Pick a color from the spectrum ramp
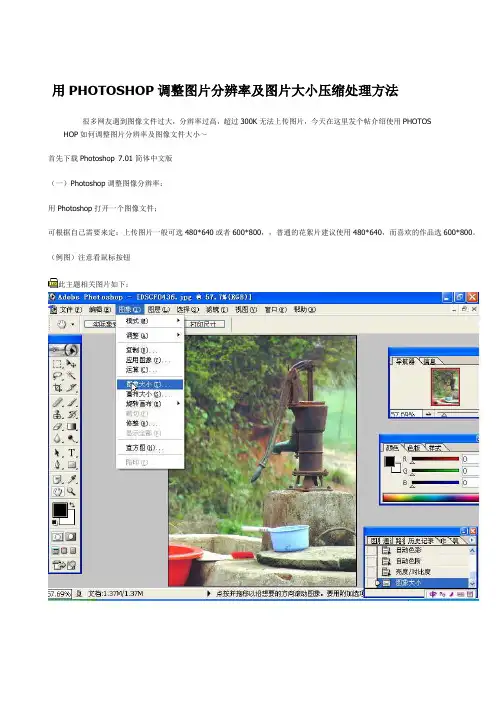This screenshot has height=702, width=496. coord(431,497)
